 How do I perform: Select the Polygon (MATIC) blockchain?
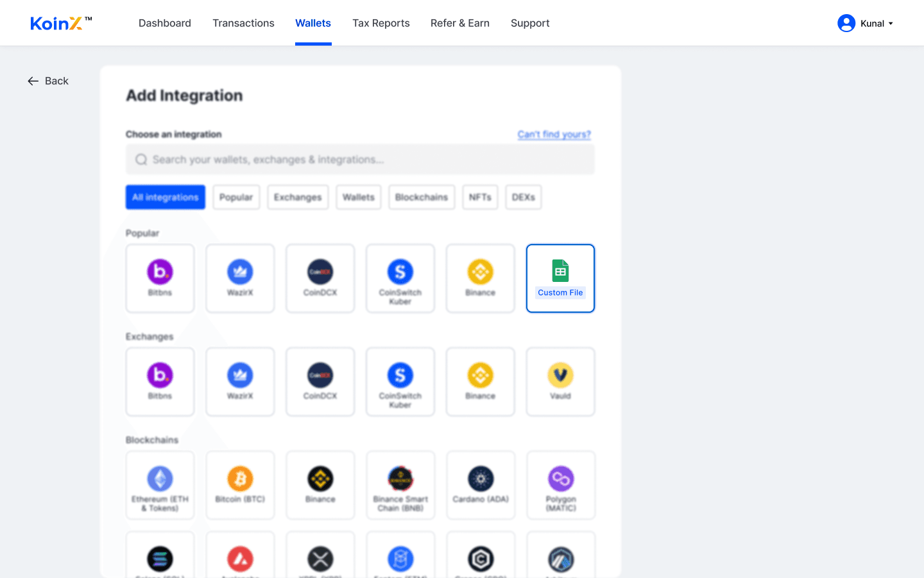(x=560, y=485)
